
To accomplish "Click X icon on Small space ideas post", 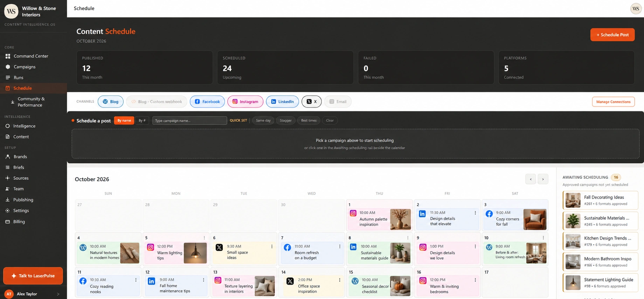I will click(219, 248).
